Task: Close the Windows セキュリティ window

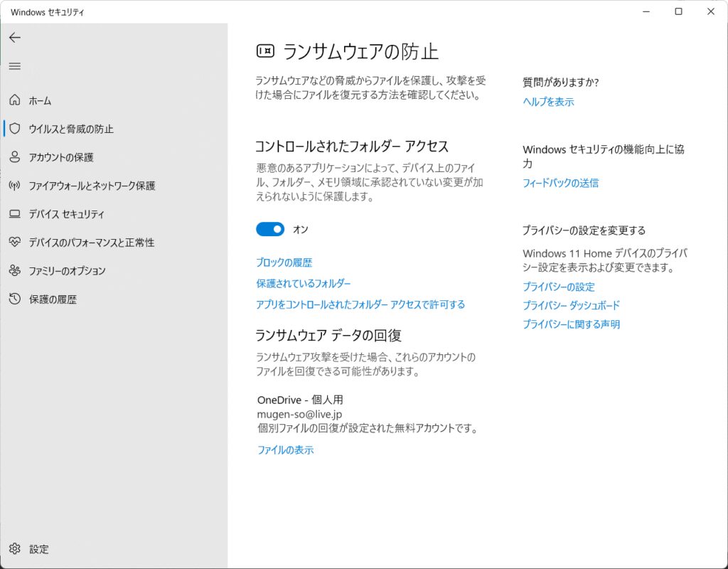Action: [x=710, y=11]
